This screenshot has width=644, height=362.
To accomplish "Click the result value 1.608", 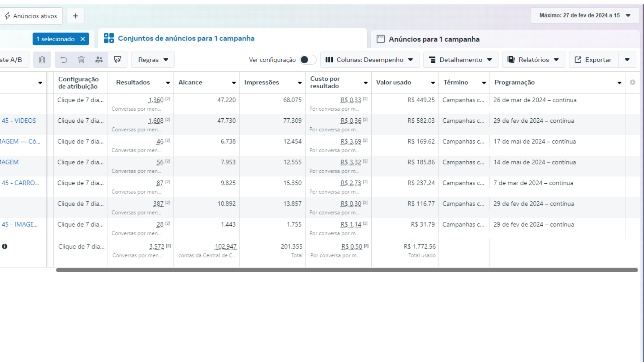I will pos(156,121).
